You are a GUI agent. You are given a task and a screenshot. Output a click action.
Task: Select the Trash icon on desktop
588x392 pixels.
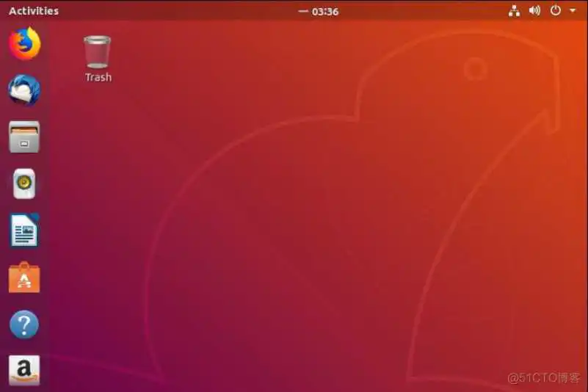[98, 52]
